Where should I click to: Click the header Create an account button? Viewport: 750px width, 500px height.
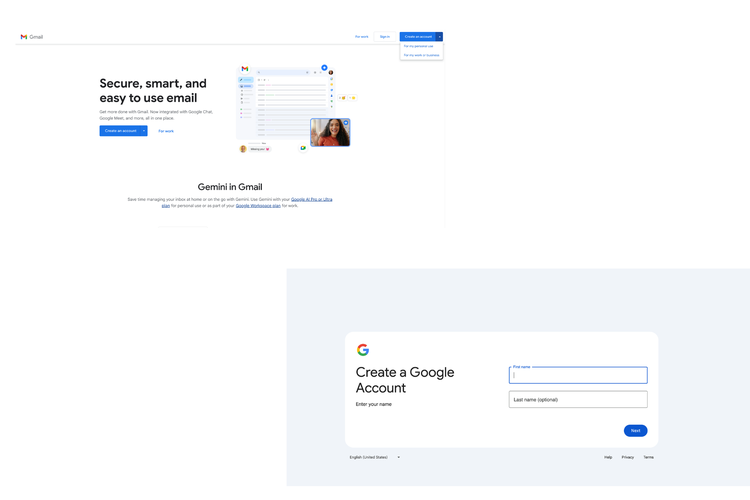tap(418, 37)
